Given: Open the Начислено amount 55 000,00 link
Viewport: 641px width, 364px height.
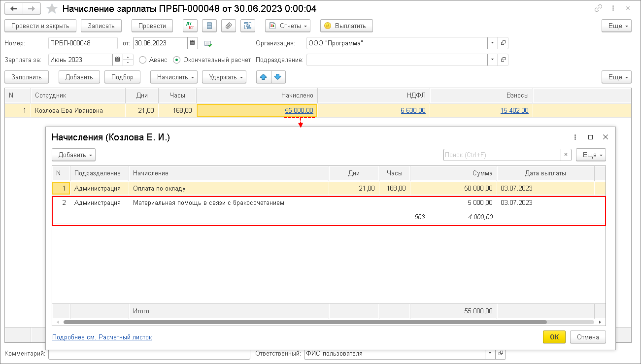Looking at the screenshot, I should 299,110.
